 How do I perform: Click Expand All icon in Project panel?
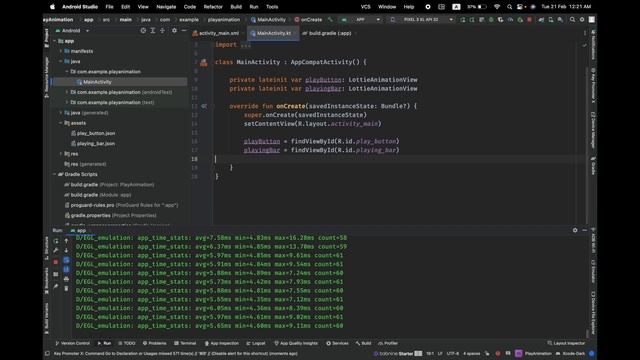(153, 31)
